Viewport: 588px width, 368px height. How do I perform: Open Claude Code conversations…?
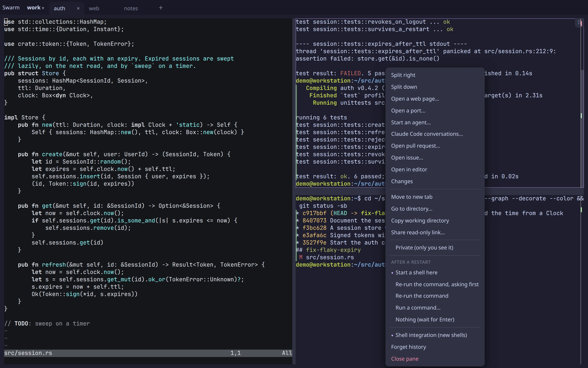(435, 134)
